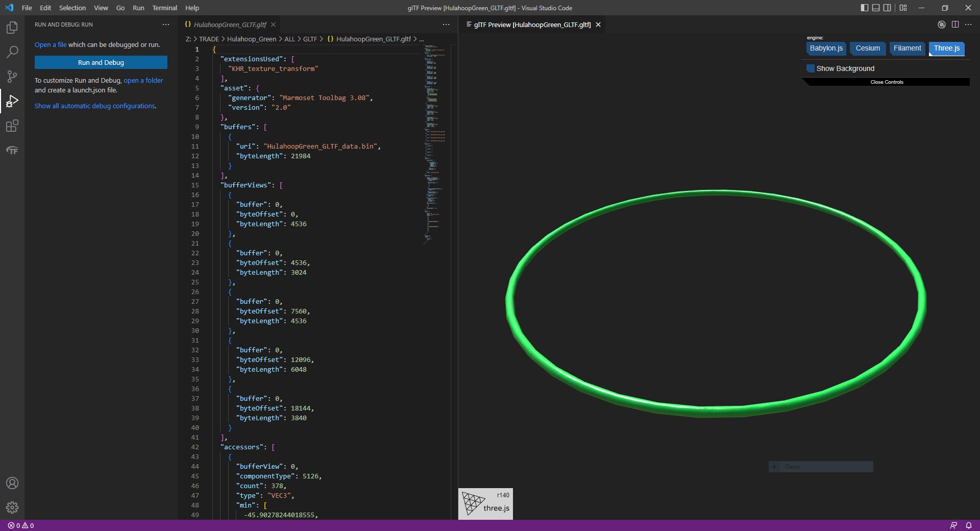Image resolution: width=980 pixels, height=531 pixels.
Task: Open the Search view icon
Action: 12,52
